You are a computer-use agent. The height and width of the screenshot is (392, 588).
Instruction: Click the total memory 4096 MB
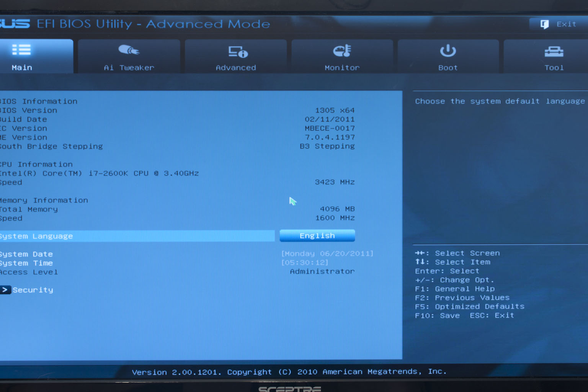coord(337,209)
